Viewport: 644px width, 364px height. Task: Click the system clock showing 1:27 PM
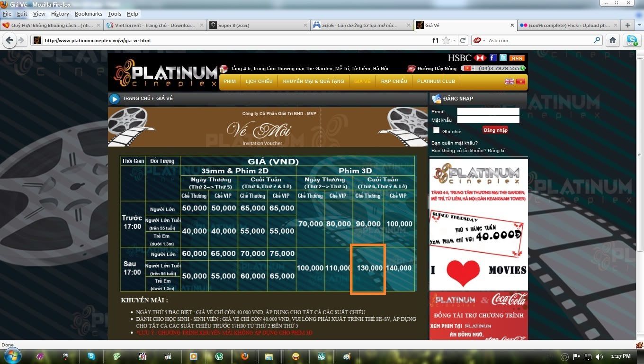point(620,356)
